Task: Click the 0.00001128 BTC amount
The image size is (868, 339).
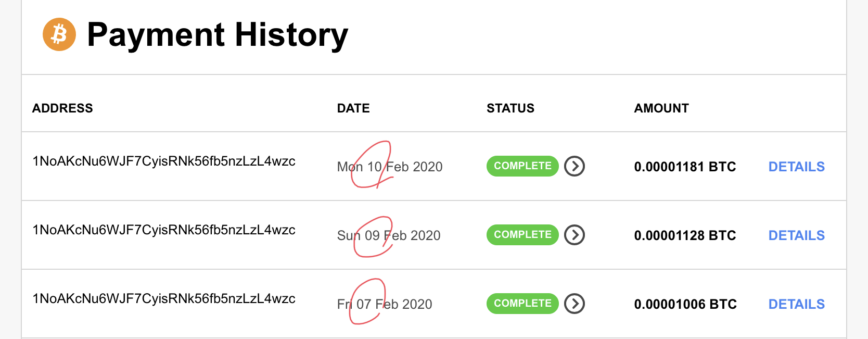Action: click(x=685, y=235)
